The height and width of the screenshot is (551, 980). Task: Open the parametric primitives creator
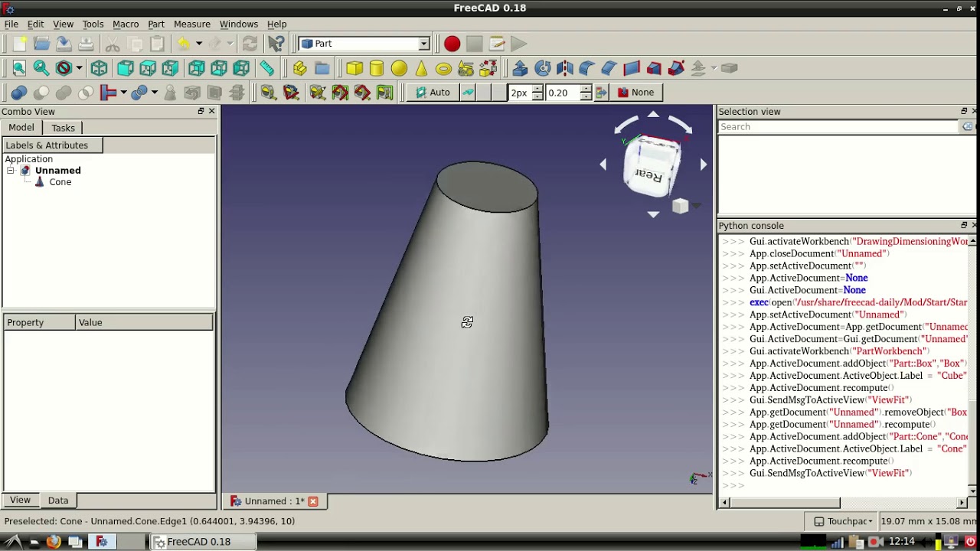pyautogui.click(x=465, y=68)
